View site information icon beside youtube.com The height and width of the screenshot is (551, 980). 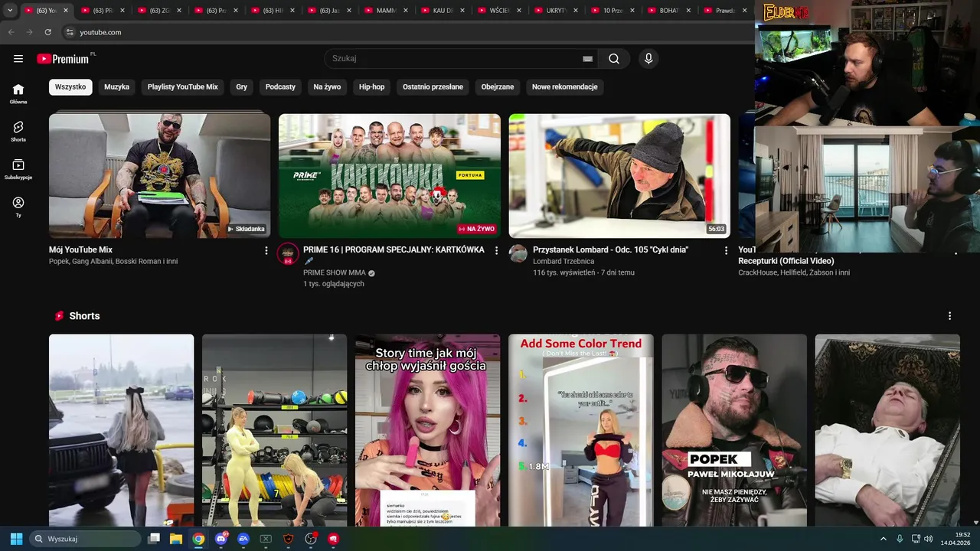tap(69, 32)
